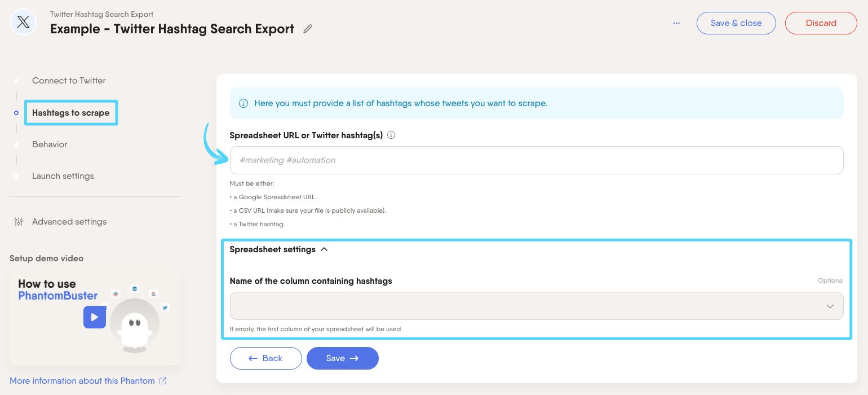Click Name of the column containing hashtags label
868x395 pixels.
311,281
